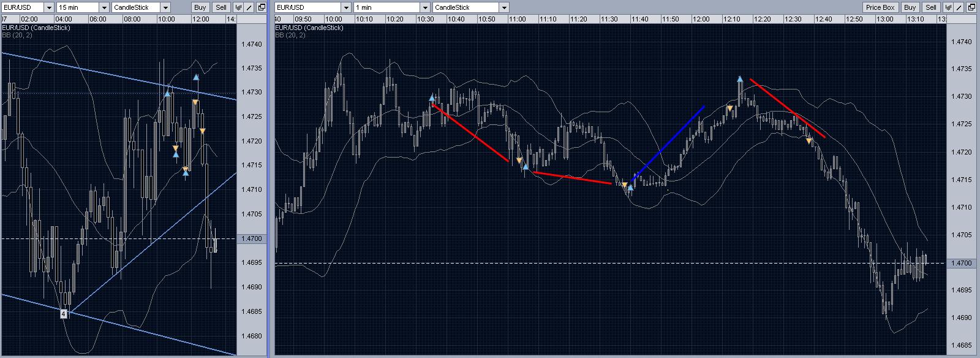The width and height of the screenshot is (980, 358).
Task: Open the indicators icon in the 15 min chart toolbar
Action: tap(238, 7)
